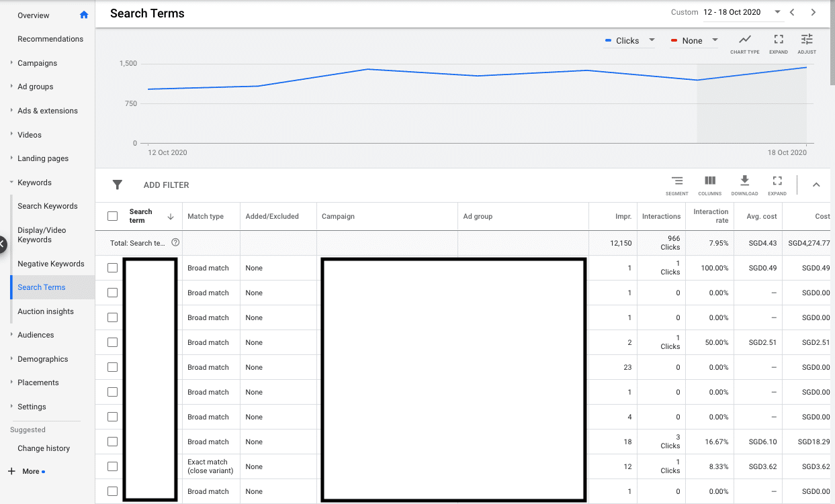Sort by the Interaction rate column header
This screenshot has width=835, height=504.
click(x=711, y=216)
